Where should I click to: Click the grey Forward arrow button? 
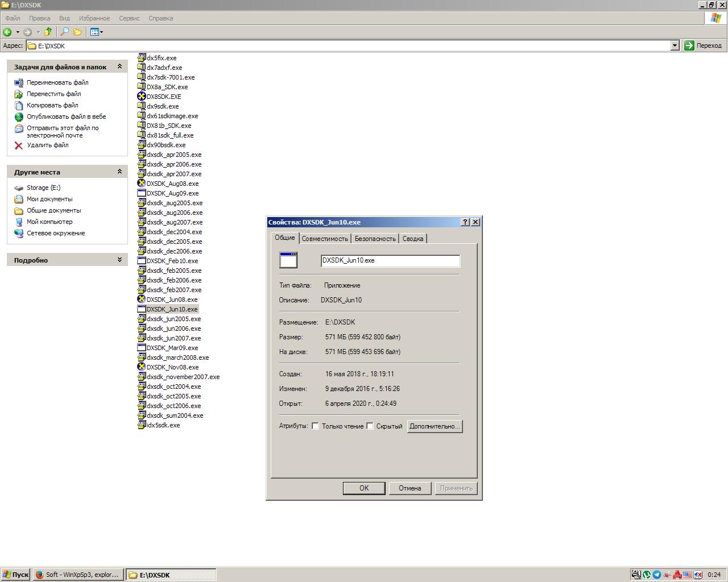coord(27,32)
